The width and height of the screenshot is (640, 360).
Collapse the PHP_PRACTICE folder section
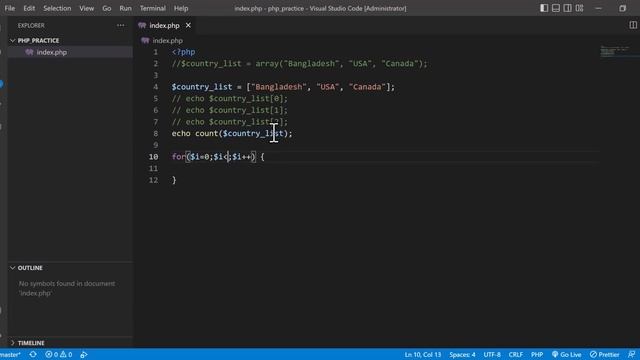point(38,40)
